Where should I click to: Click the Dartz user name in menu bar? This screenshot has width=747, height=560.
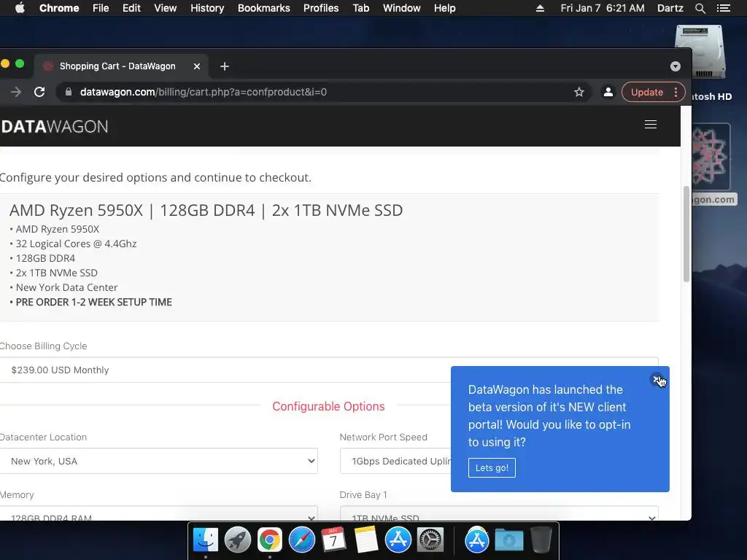[670, 8]
